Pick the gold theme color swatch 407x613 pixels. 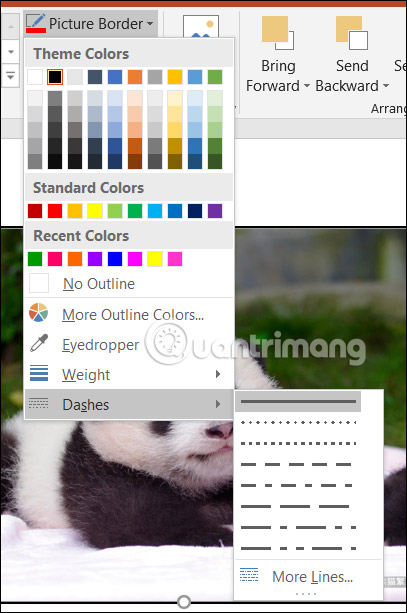pyautogui.click(x=175, y=77)
